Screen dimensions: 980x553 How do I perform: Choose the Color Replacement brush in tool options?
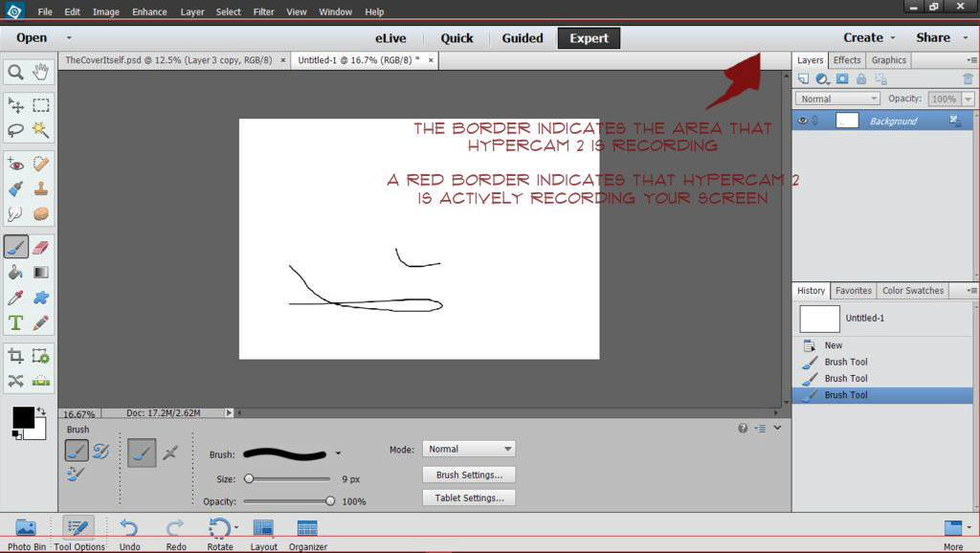75,474
